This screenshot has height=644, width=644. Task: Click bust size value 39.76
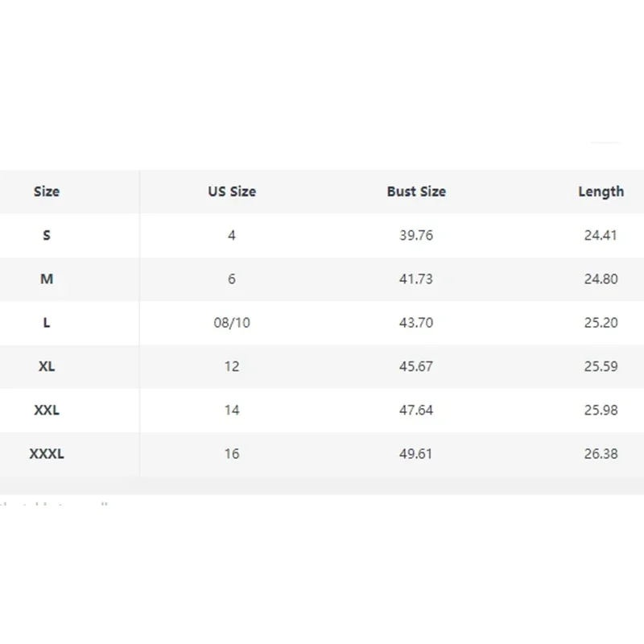(x=416, y=235)
